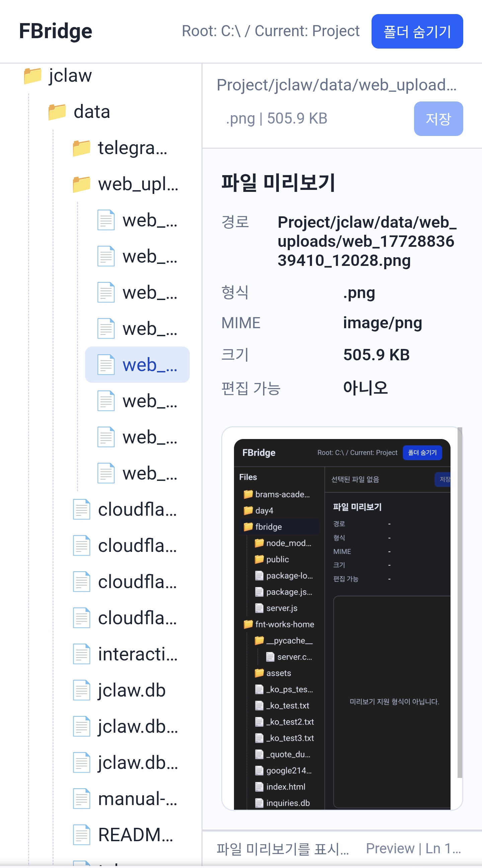
Task: Click the FBridge app title
Action: 56,31
